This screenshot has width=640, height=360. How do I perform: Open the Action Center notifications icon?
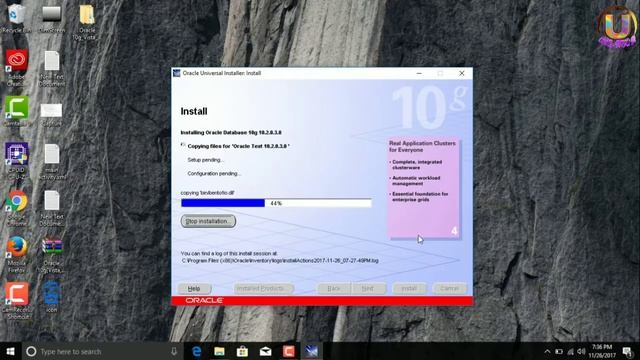click(x=627, y=351)
